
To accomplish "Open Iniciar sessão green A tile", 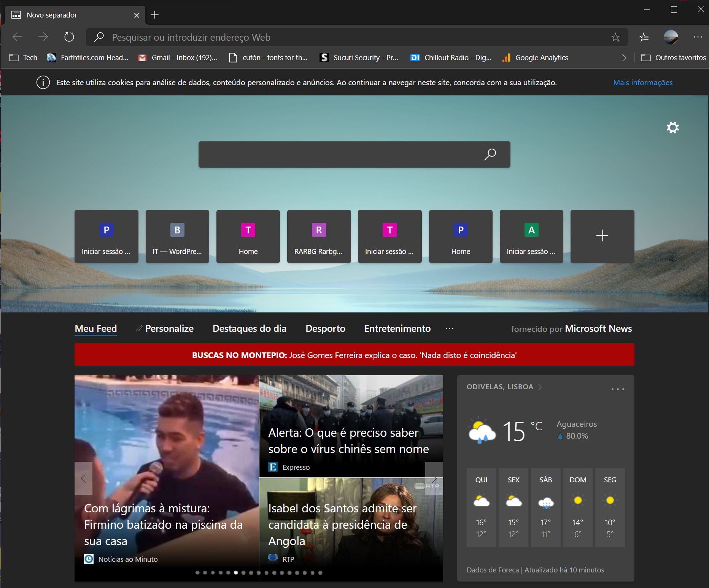I will point(531,236).
